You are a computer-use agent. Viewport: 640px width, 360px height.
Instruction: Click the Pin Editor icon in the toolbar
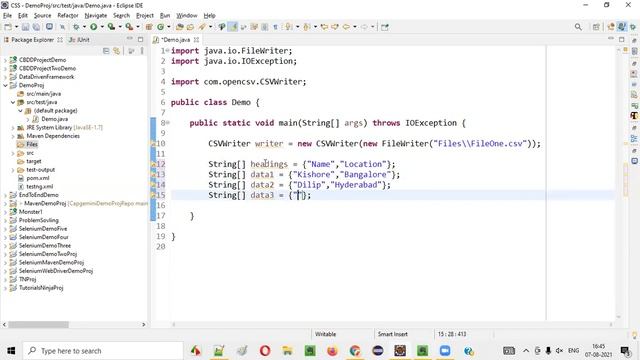(x=385, y=27)
